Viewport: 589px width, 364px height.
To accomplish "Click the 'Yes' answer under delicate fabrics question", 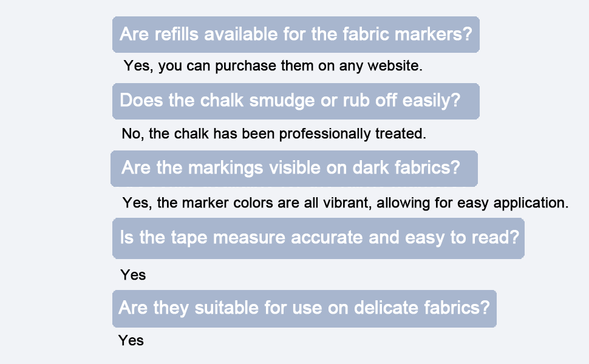I will (131, 341).
